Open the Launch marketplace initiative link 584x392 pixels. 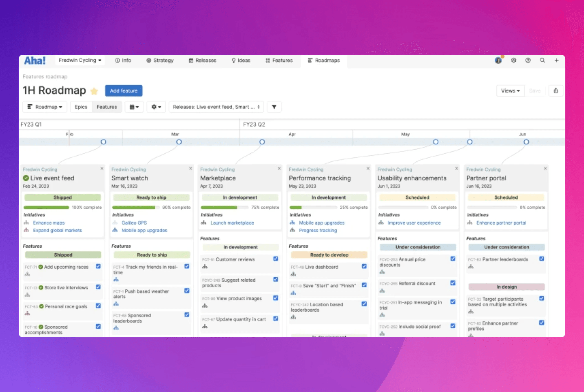[x=232, y=223]
